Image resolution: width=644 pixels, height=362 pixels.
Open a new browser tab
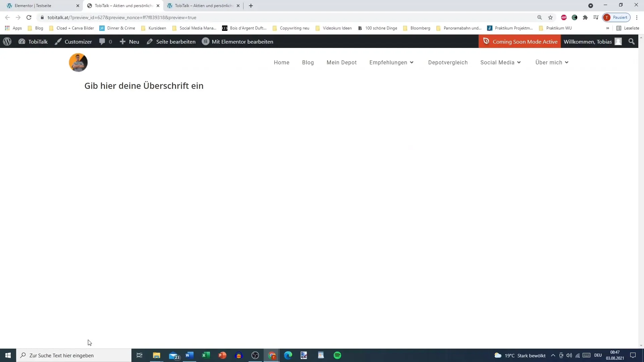coord(251,6)
